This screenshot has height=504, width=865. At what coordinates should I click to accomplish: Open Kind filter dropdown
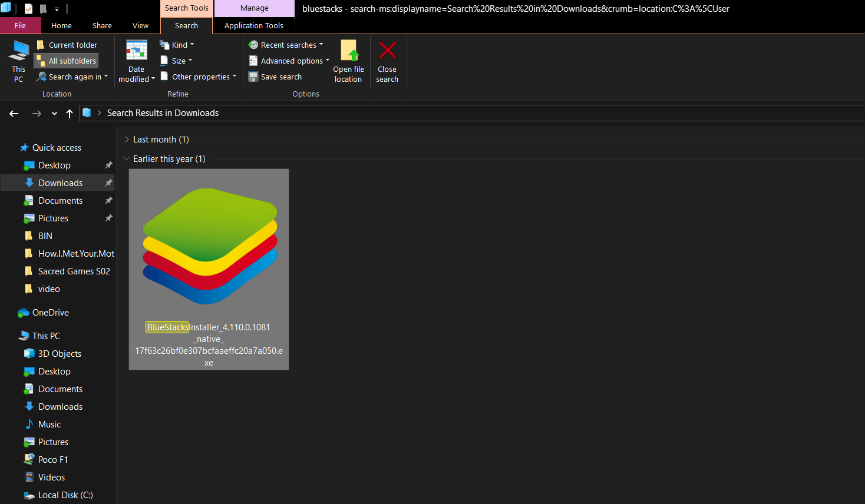(x=177, y=45)
